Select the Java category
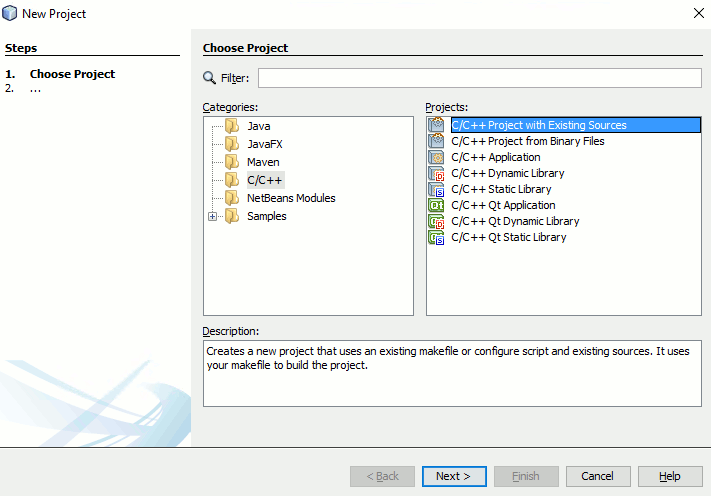Viewport: 711px width, 496px height. 258,126
